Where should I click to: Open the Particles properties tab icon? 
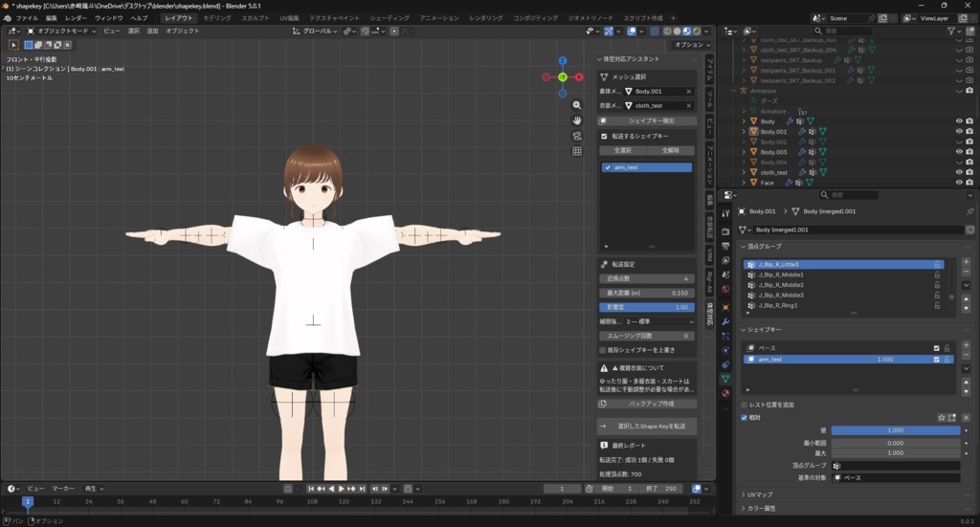coord(725,336)
